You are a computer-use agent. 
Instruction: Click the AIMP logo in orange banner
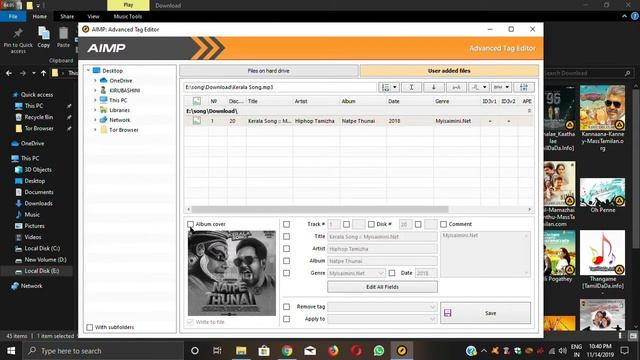[106, 48]
